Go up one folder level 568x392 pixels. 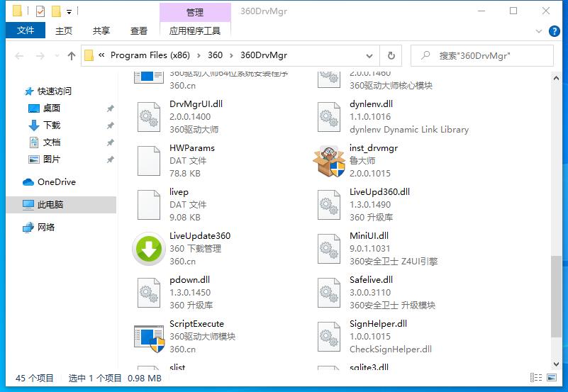click(72, 56)
